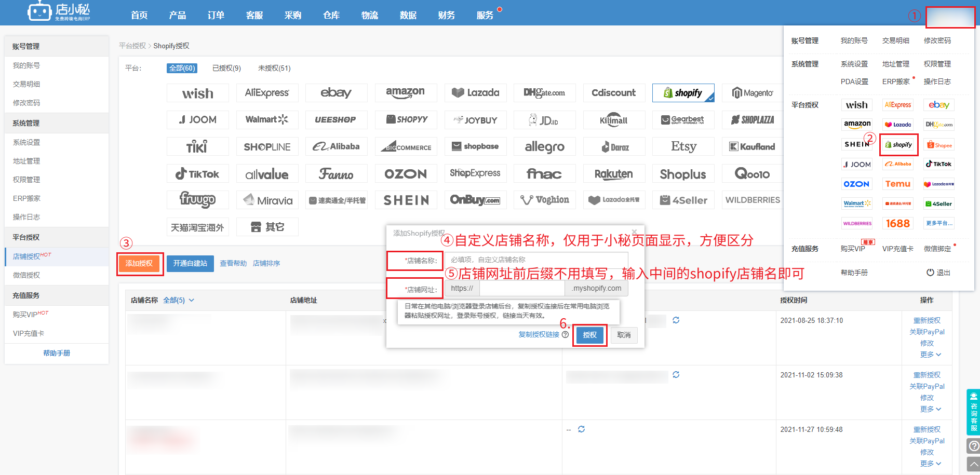This screenshot has width=980, height=475.
Task: Open the account menu at top right
Action: [x=950, y=18]
